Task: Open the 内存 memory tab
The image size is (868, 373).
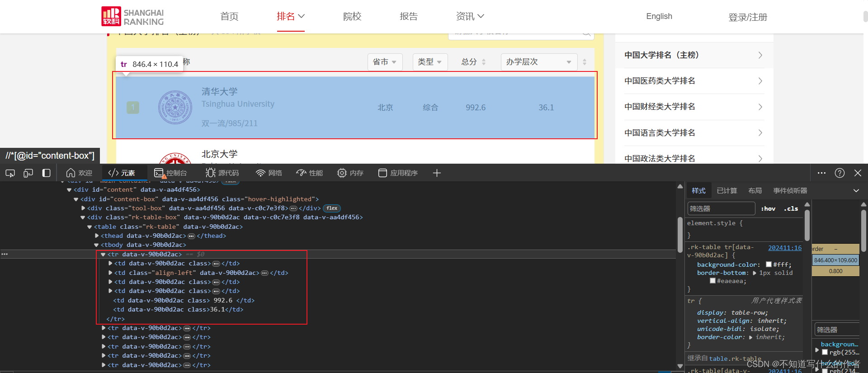Action: [x=350, y=173]
